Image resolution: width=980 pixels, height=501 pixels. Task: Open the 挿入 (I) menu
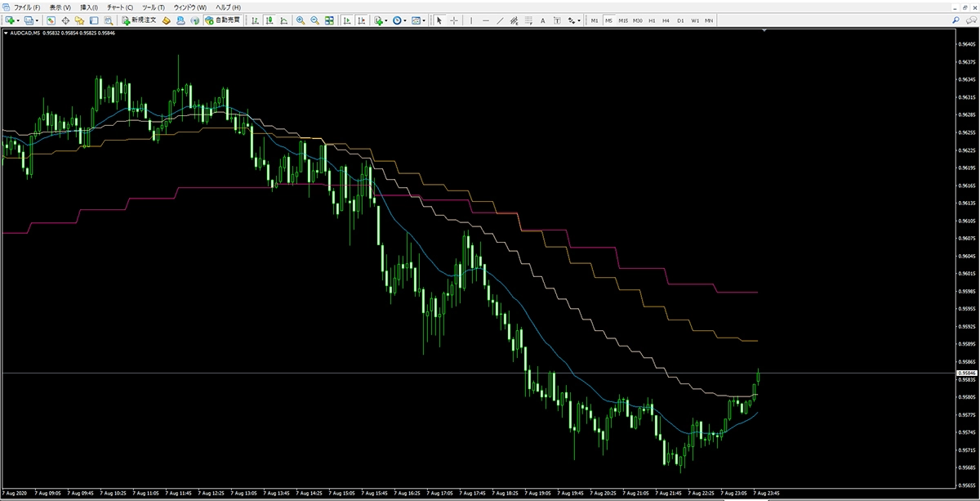click(89, 7)
